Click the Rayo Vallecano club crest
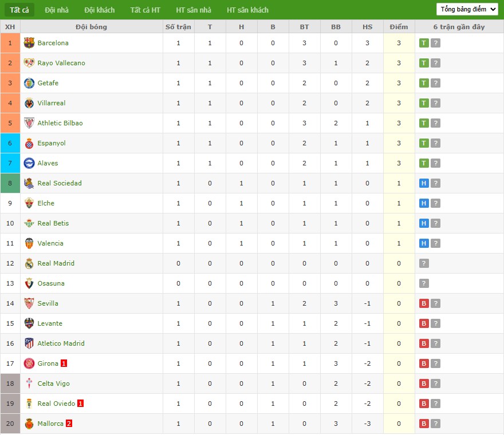Viewport: 504px width, 435px height. click(x=29, y=63)
